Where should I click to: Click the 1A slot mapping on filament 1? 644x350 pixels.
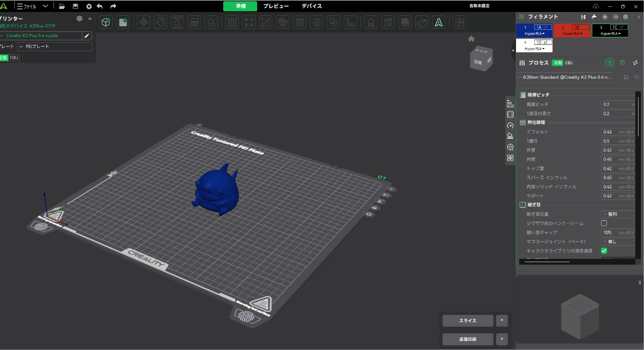[x=543, y=27]
